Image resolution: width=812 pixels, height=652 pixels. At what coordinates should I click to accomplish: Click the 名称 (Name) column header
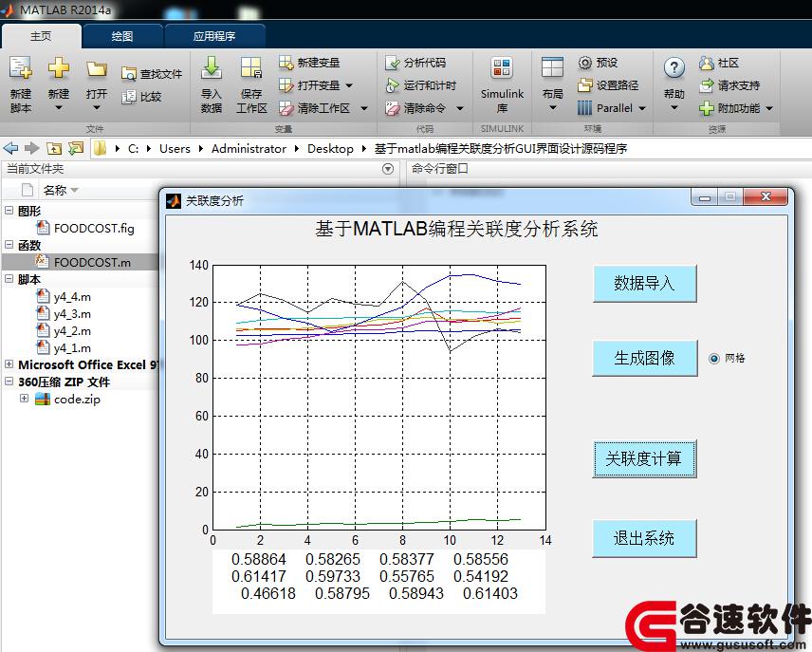pos(55,190)
